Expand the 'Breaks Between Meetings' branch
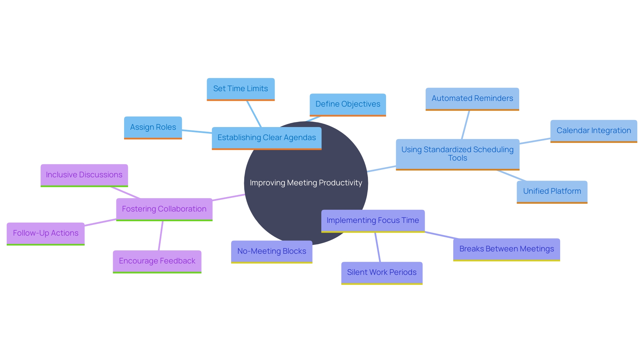This screenshot has height=362, width=644. [507, 248]
